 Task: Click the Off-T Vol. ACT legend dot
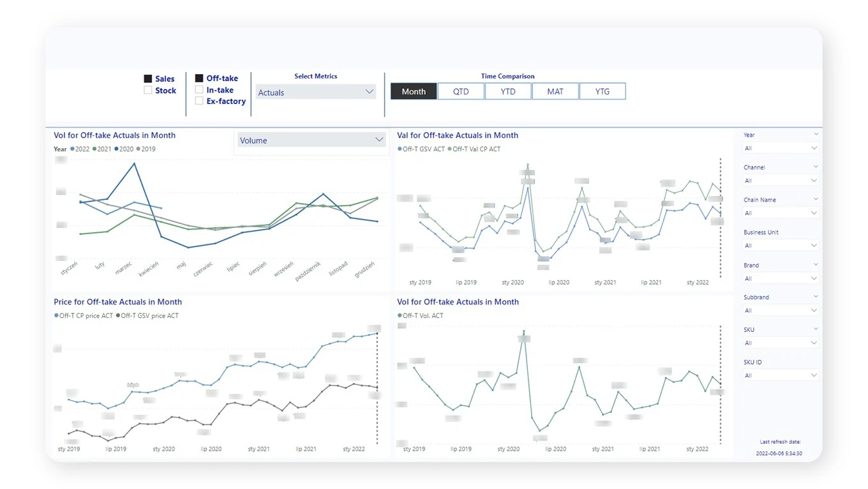(400, 316)
